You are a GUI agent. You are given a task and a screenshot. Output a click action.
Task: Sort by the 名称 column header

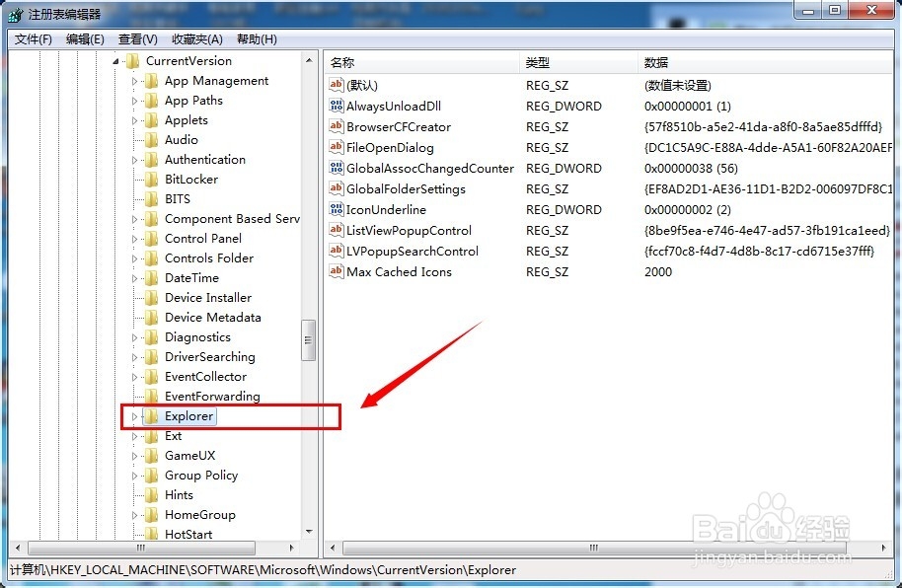(x=422, y=63)
